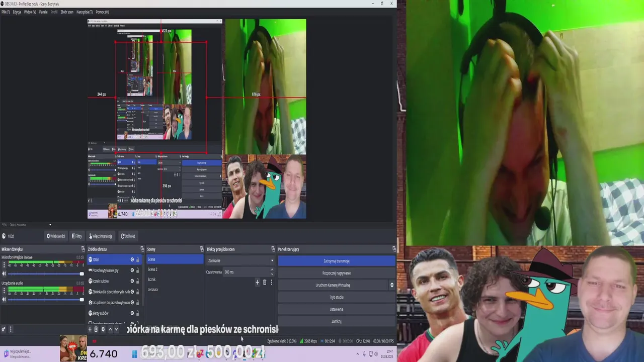Screen dimensions: 644x362
Task: Switch to the licznik scene
Action: [175, 280]
